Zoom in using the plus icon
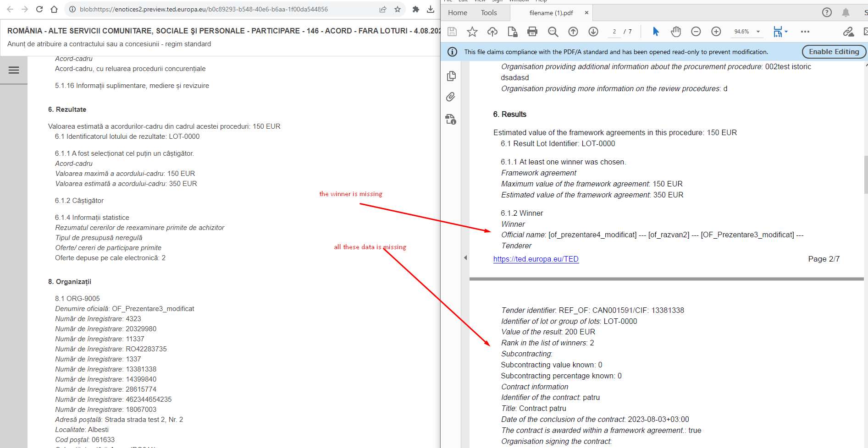 716,32
